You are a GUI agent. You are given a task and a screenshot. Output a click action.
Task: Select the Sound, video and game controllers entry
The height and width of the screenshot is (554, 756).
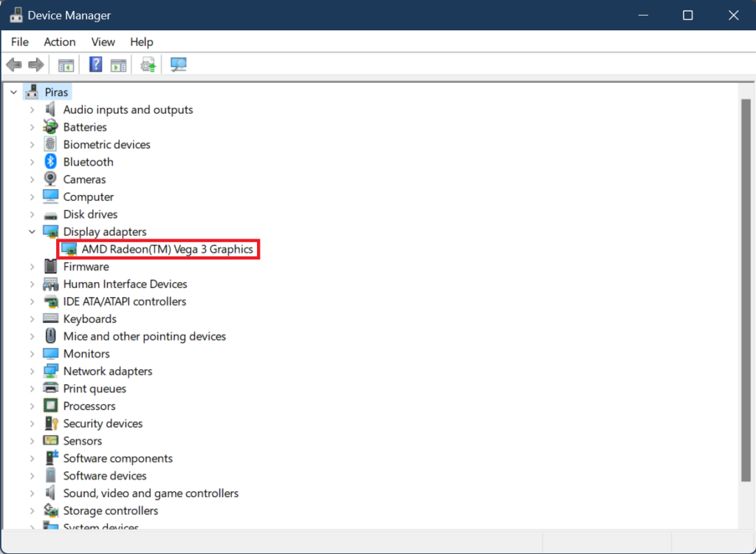151,493
